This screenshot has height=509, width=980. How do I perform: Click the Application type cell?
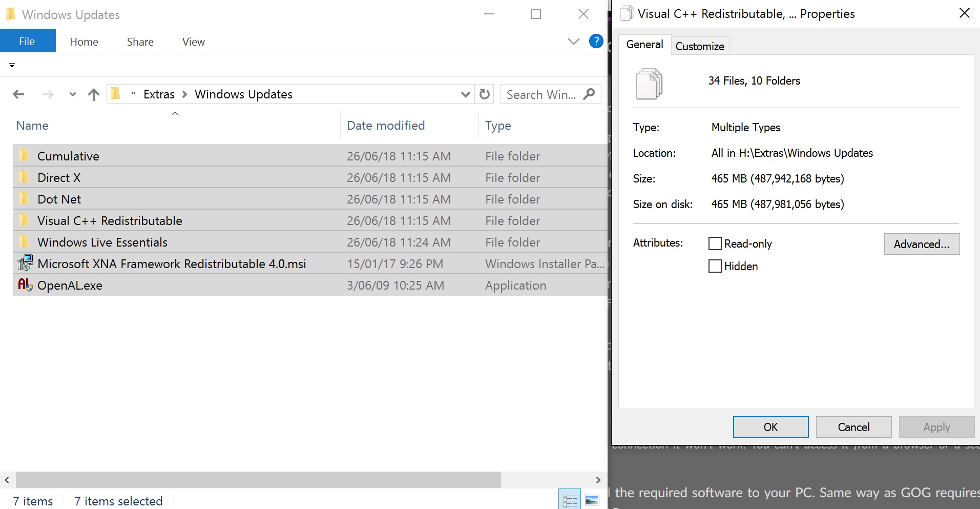pos(515,286)
